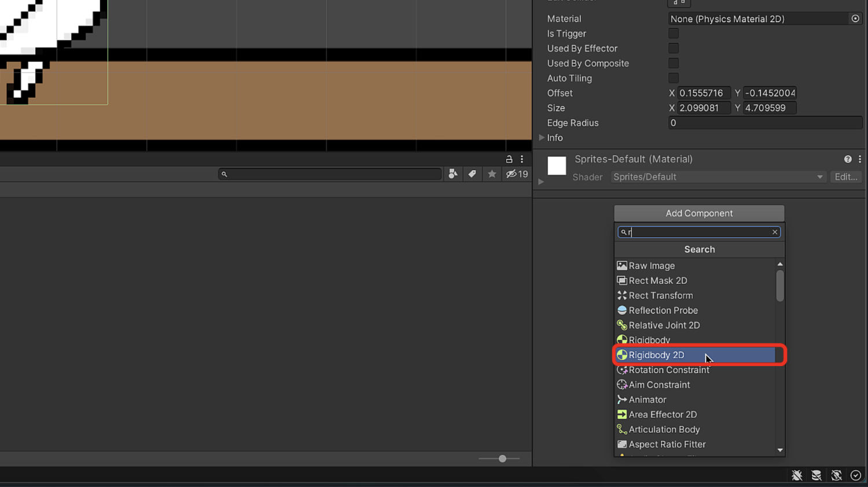The height and width of the screenshot is (487, 868).
Task: Select Rotation Constraint from the list
Action: pos(695,370)
